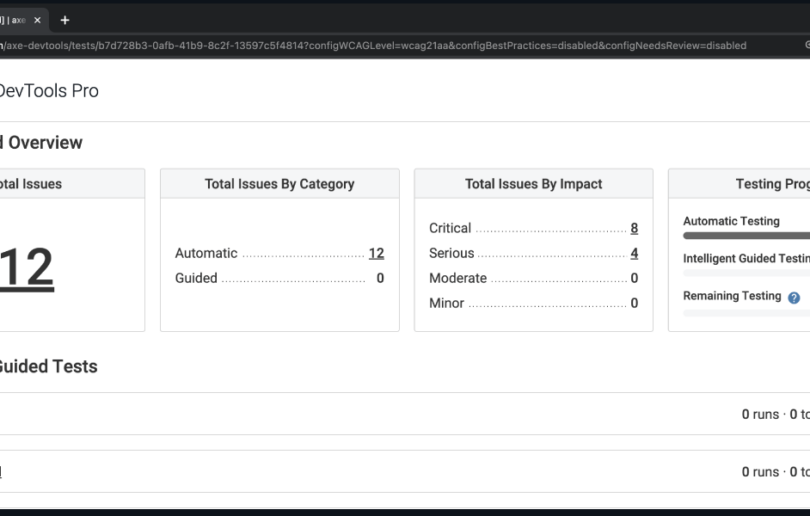Click the Moderate impact label
This screenshot has height=516, width=810.
coord(458,278)
